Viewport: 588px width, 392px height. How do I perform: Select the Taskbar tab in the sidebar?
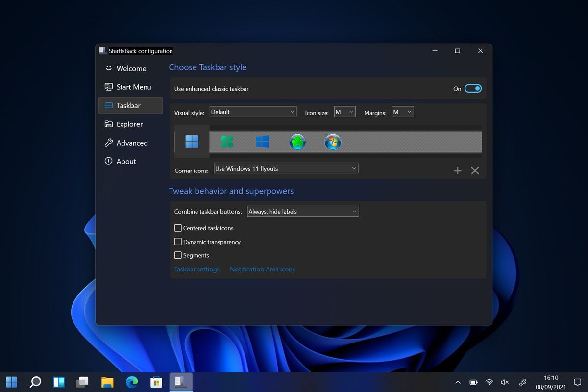pyautogui.click(x=127, y=105)
